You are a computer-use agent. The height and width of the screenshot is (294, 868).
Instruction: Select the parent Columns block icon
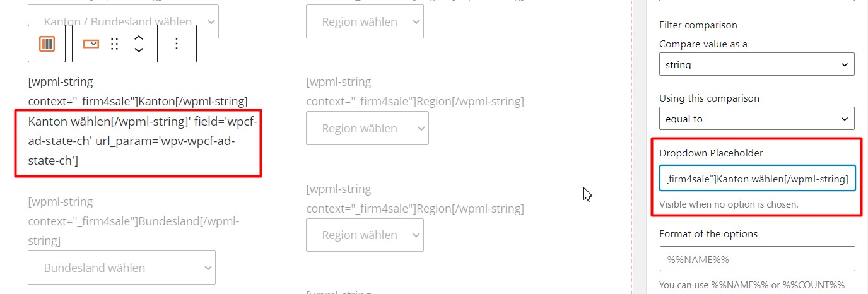click(47, 44)
